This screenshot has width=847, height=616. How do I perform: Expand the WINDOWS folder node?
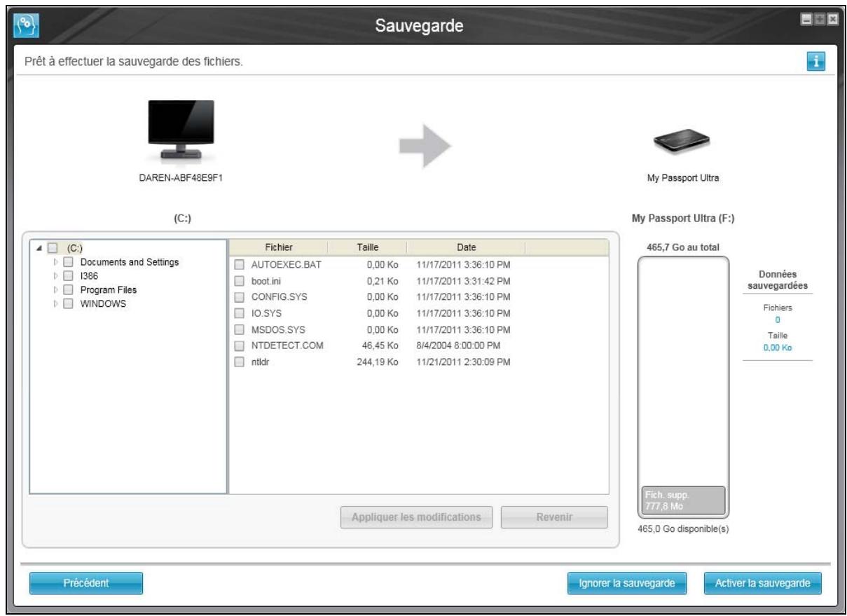(x=56, y=303)
